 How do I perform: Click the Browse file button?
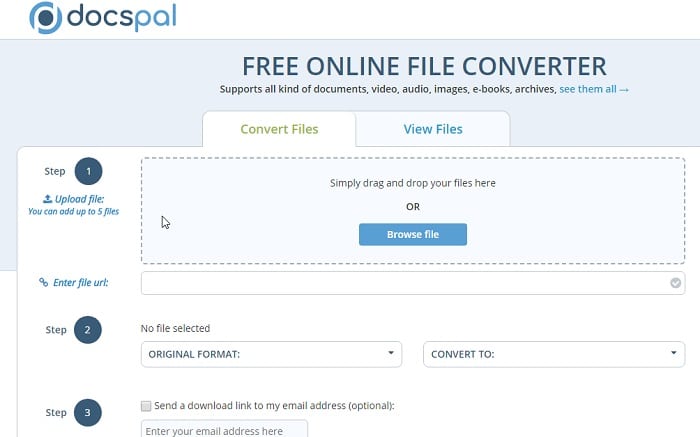coord(413,234)
